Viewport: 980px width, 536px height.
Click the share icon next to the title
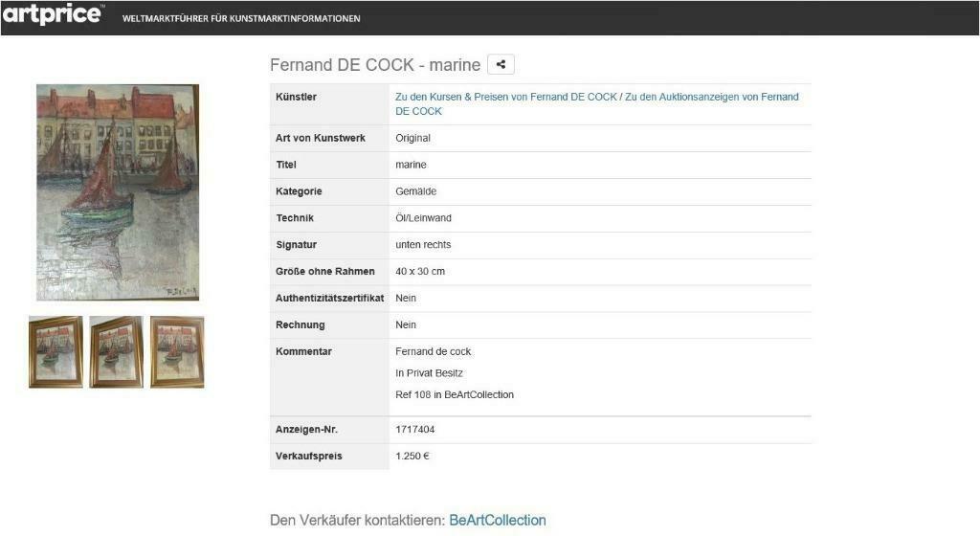501,64
